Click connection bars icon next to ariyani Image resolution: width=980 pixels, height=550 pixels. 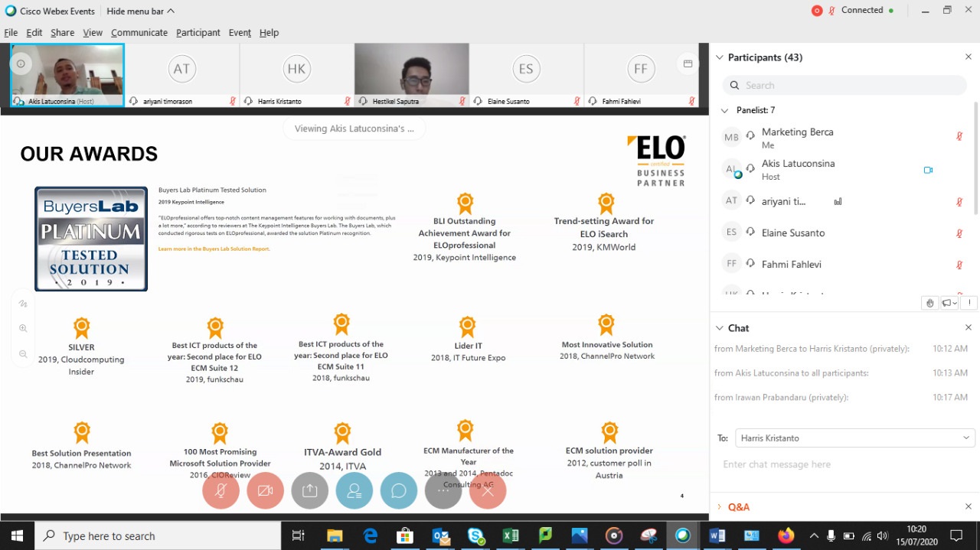click(838, 201)
